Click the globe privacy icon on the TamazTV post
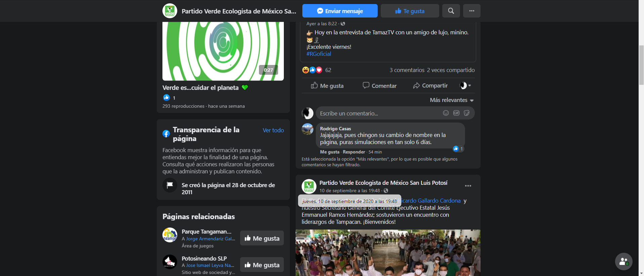The image size is (644, 276). (343, 24)
